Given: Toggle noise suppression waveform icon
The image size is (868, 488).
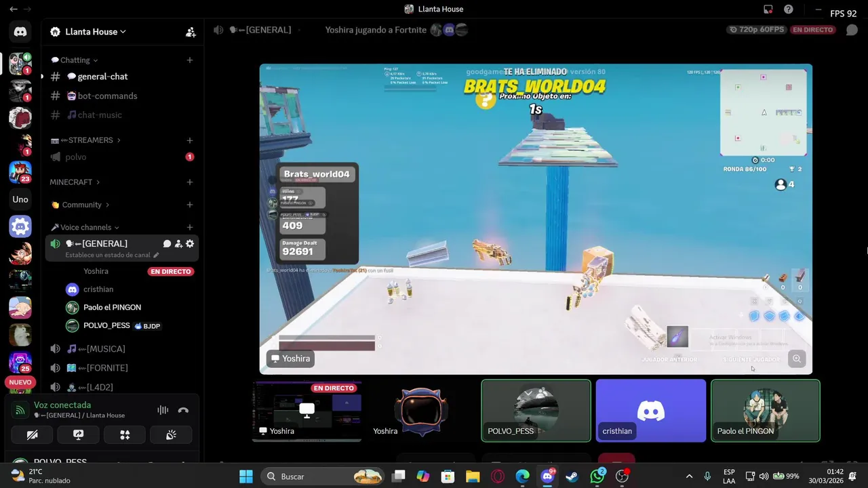Looking at the screenshot, I should 163,410.
